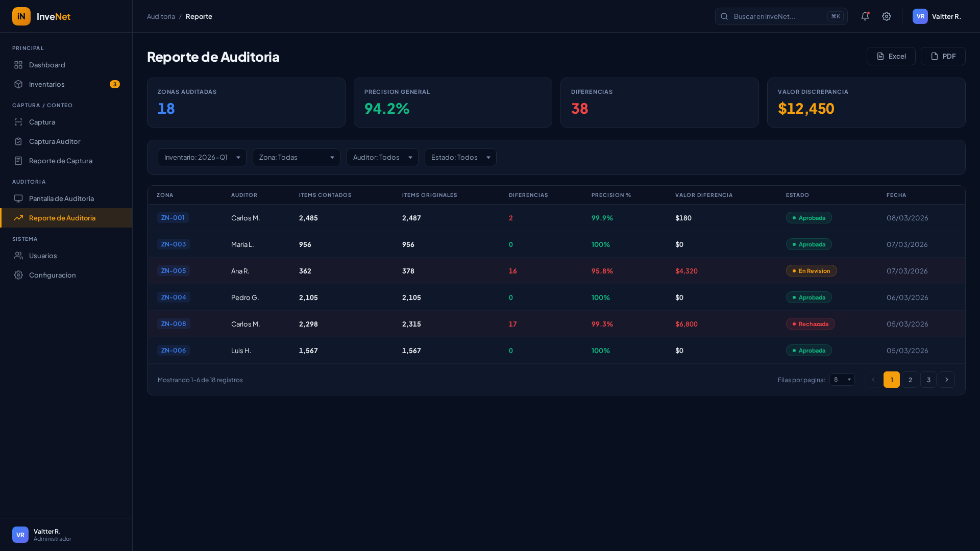The height and width of the screenshot is (551, 980).
Task: Open Reporte de Captura menu item
Action: click(60, 161)
